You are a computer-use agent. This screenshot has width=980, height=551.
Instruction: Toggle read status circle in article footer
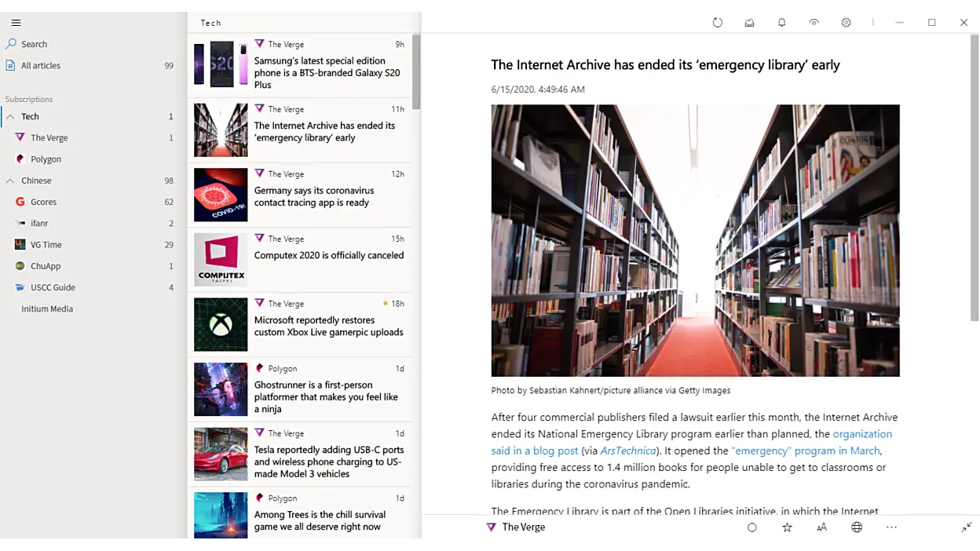[x=751, y=527]
